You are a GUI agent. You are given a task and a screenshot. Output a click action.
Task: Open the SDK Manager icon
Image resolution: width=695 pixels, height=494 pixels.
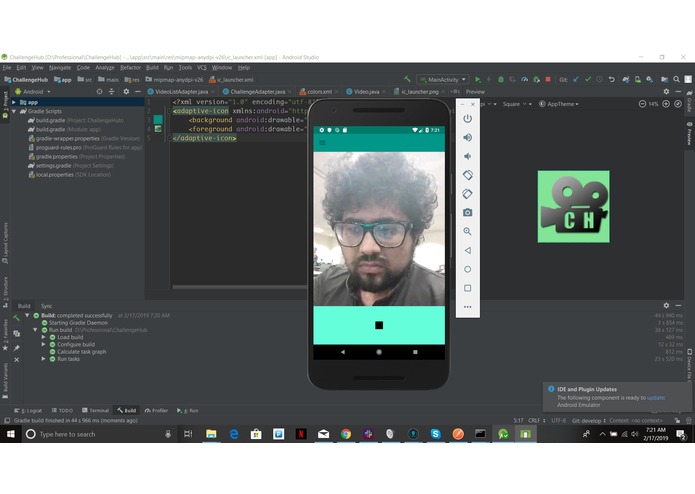pyautogui.click(x=650, y=79)
